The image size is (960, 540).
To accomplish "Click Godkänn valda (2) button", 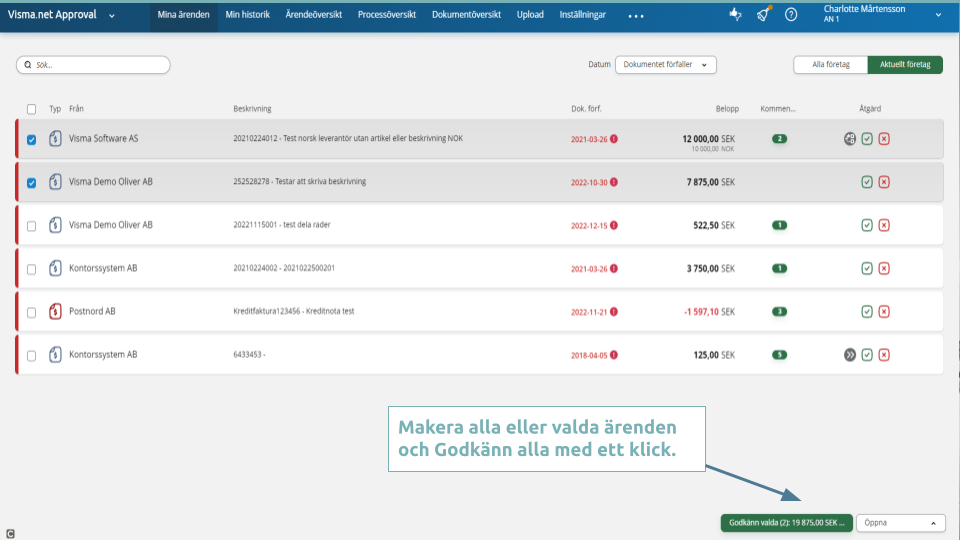I will pos(787,523).
